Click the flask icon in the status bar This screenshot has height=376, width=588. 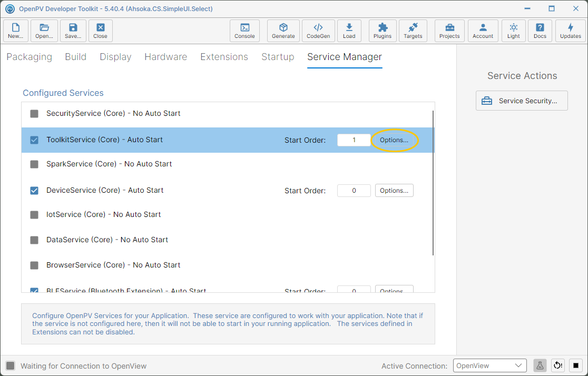(x=540, y=365)
